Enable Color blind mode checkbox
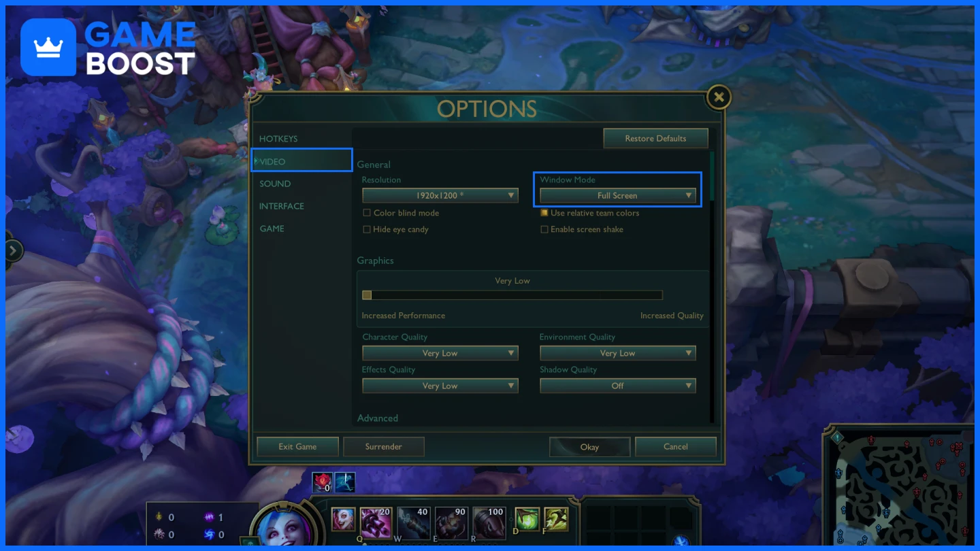The height and width of the screenshot is (551, 980). click(367, 213)
